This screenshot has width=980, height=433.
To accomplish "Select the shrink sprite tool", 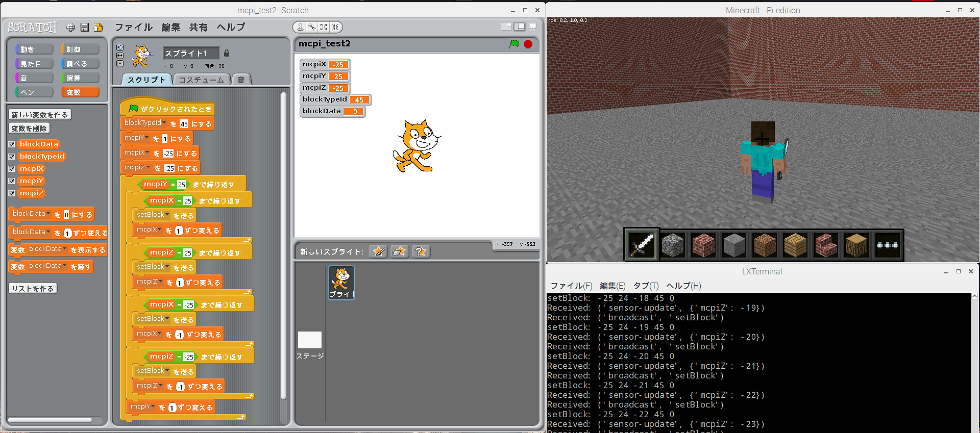I will coord(335,27).
